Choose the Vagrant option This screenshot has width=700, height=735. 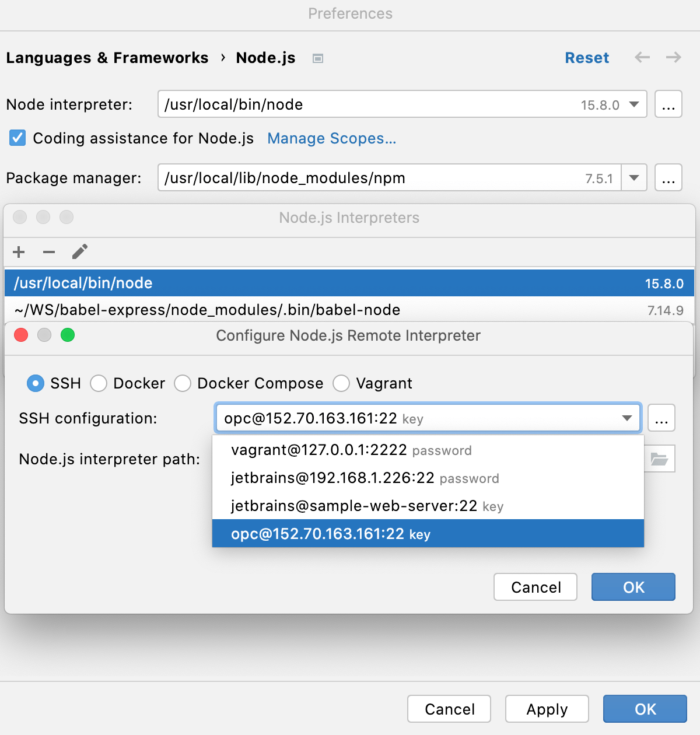click(x=341, y=383)
